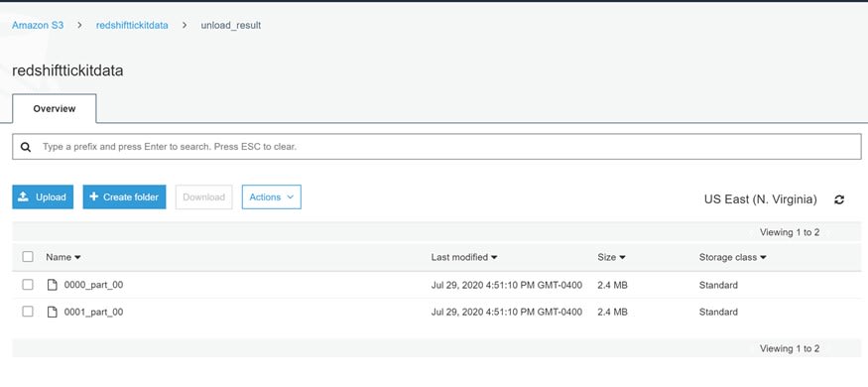
Task: Go to Amazon S3 breadcrumb link
Action: click(x=38, y=26)
